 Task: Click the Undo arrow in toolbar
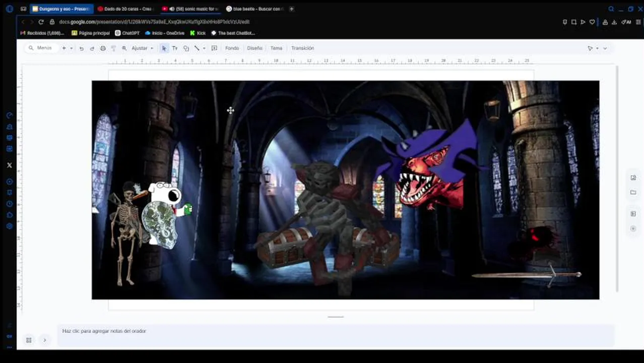point(81,48)
